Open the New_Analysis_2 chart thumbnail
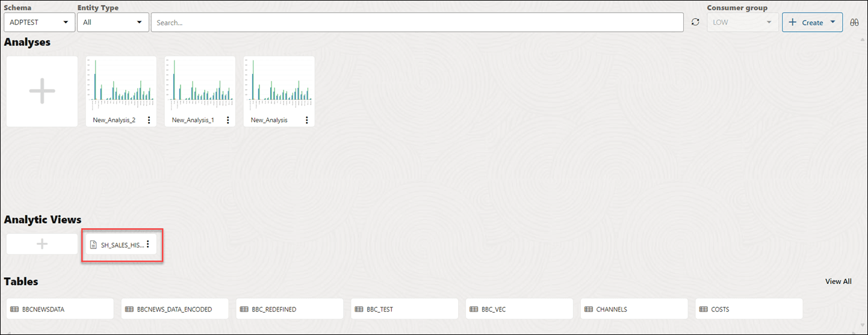This screenshot has height=335, width=868. pyautogui.click(x=121, y=84)
